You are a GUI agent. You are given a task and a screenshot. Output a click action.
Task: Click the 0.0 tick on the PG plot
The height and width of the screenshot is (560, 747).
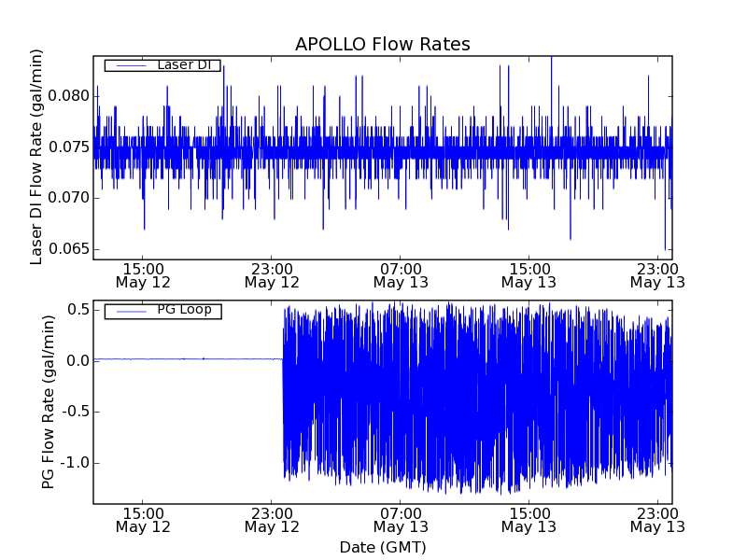click(78, 361)
